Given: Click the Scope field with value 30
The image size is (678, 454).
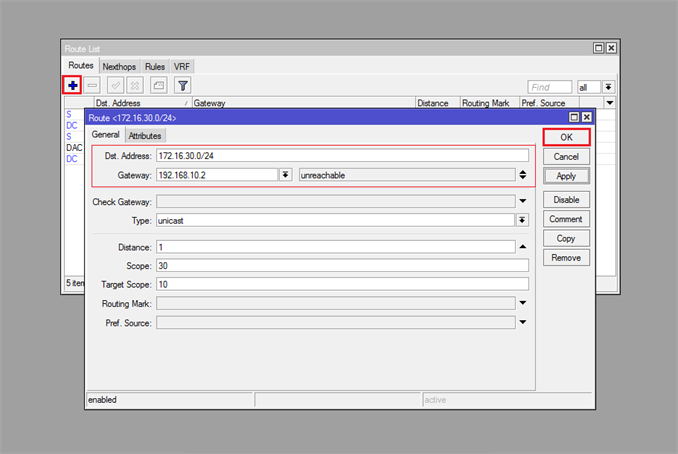Looking at the screenshot, I should click(342, 265).
